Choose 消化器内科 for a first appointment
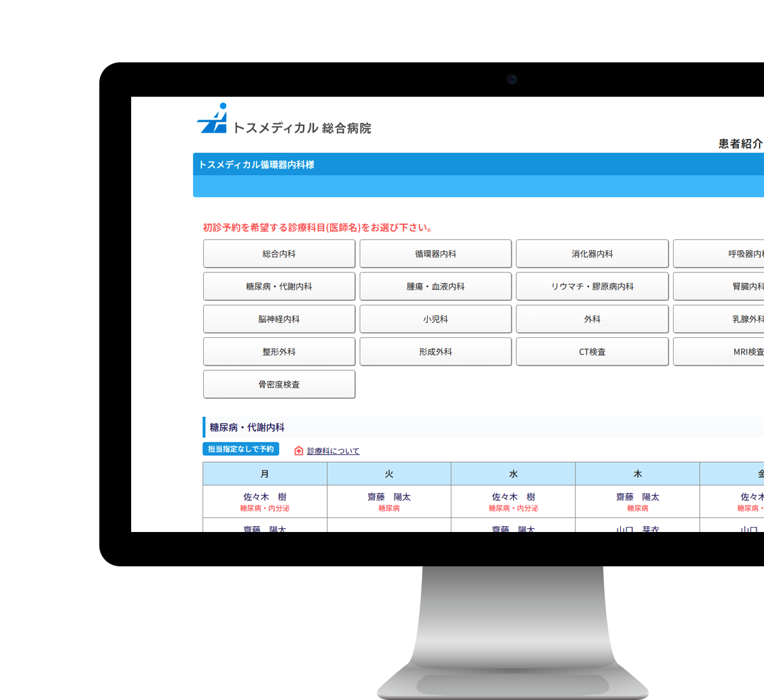Screen dimensions: 764x700 pos(592,253)
